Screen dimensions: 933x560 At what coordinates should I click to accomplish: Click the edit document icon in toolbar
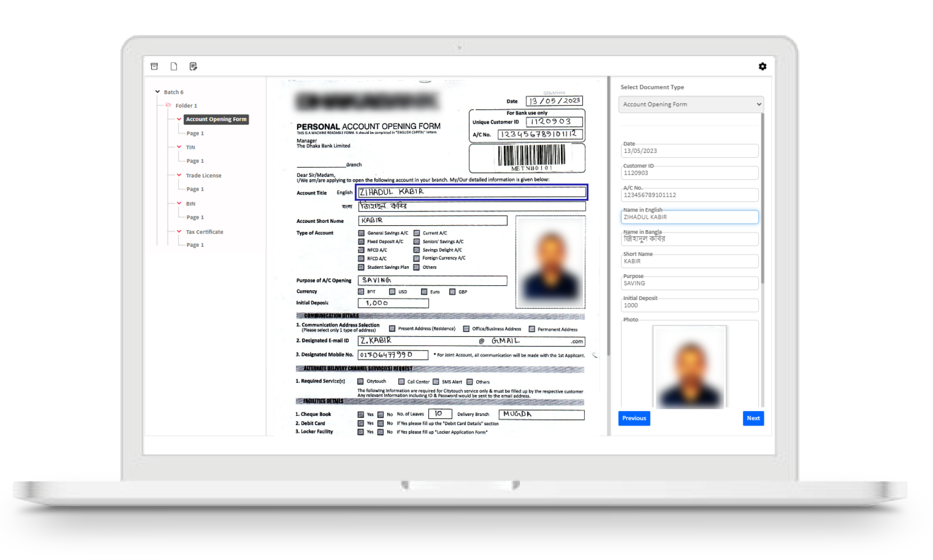193,66
